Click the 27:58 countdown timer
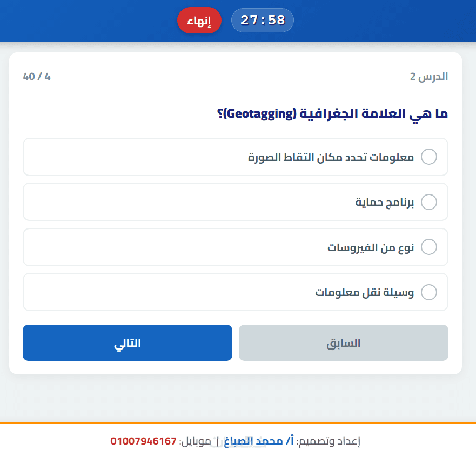Viewport: 476px width, 457px height. coord(263,21)
